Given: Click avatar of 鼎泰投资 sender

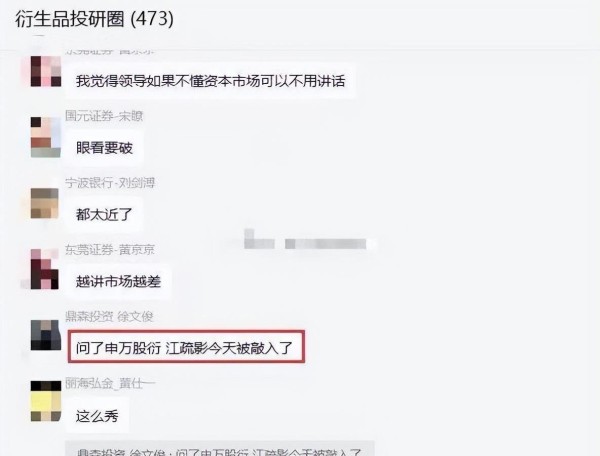Looking at the screenshot, I should [x=46, y=335].
